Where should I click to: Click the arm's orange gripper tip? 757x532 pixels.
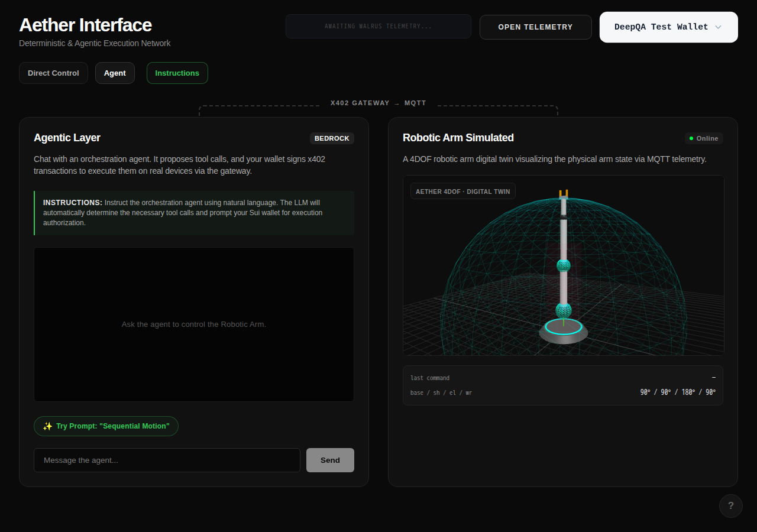pyautogui.click(x=564, y=193)
